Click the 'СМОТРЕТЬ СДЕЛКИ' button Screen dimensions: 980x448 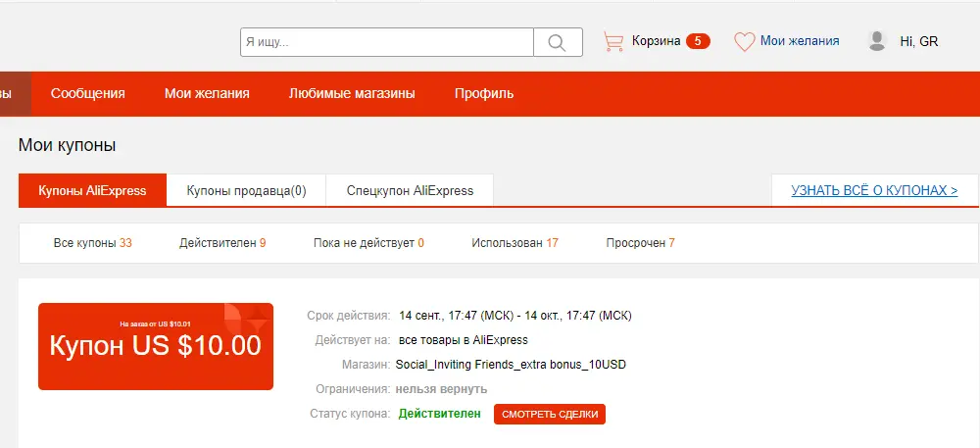[x=550, y=415]
